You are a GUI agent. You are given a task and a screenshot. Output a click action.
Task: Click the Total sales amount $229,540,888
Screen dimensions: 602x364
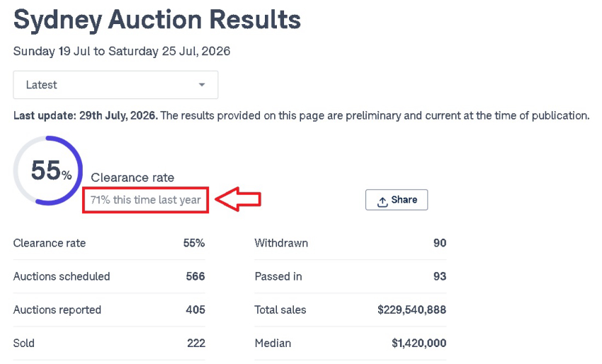(x=411, y=310)
